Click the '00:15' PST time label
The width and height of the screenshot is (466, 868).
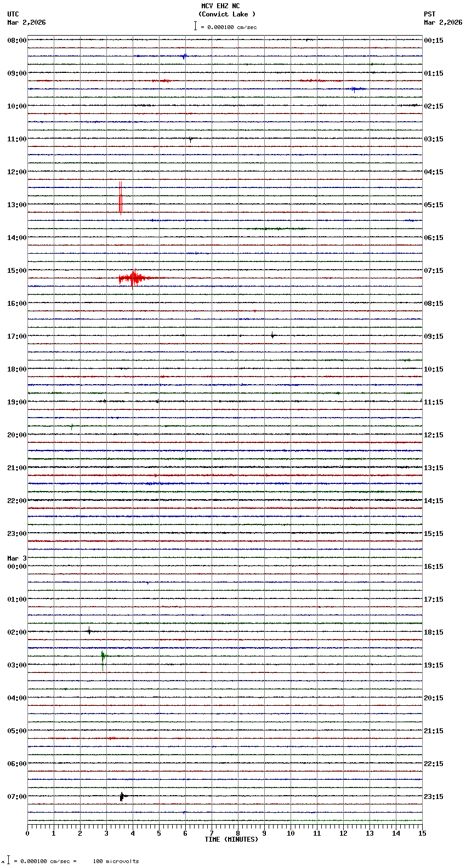point(434,41)
